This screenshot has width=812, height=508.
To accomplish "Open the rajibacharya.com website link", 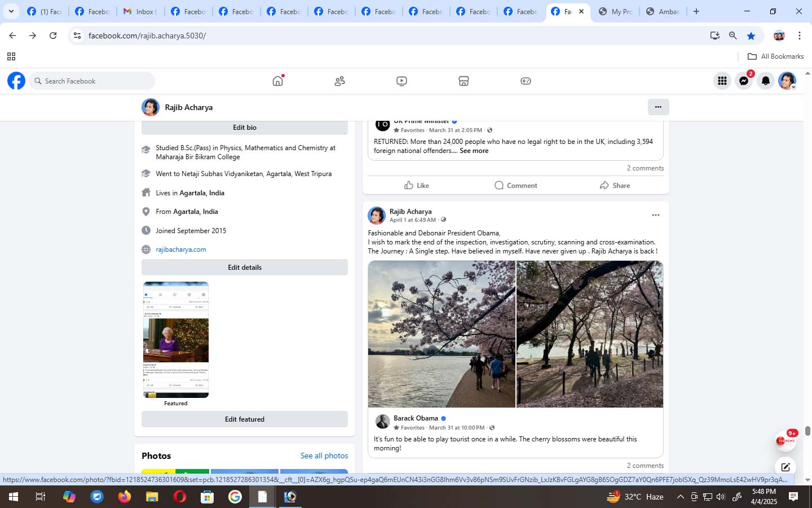I will pyautogui.click(x=181, y=249).
